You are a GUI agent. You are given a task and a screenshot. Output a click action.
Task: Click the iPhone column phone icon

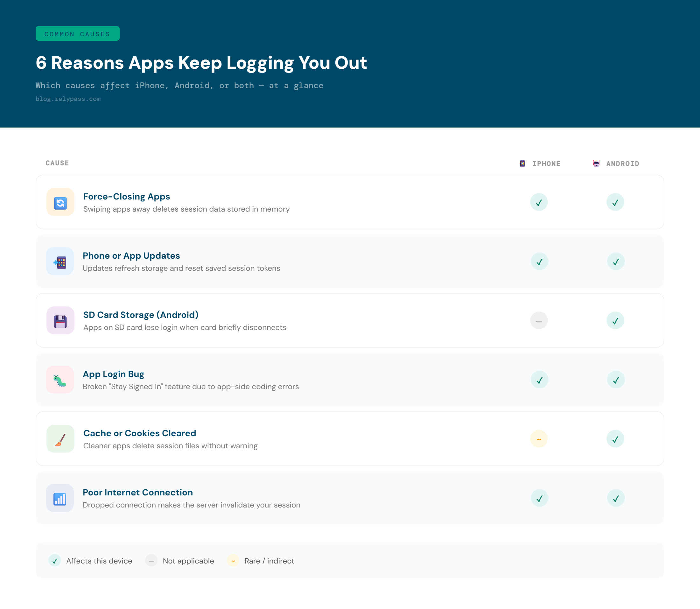coord(522,164)
